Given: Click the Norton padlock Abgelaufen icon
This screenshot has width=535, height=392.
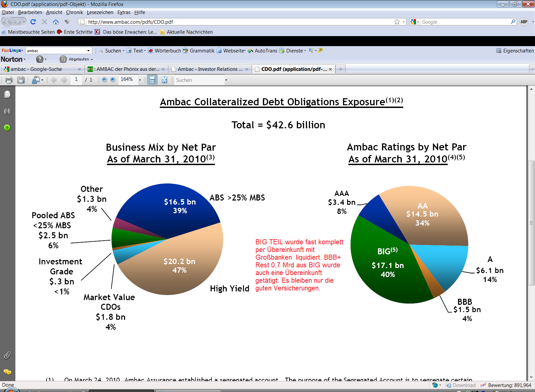Looking at the screenshot, I should pos(63,59).
